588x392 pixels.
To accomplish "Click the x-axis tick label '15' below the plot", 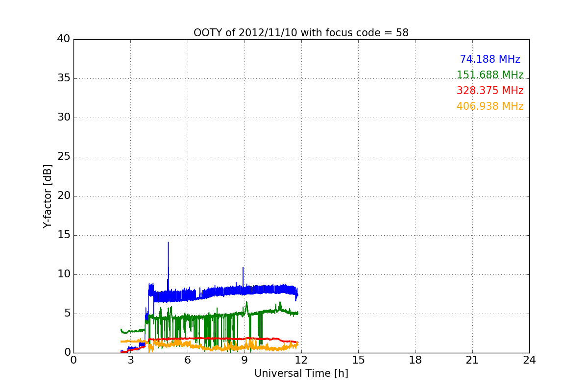I will click(x=358, y=360).
